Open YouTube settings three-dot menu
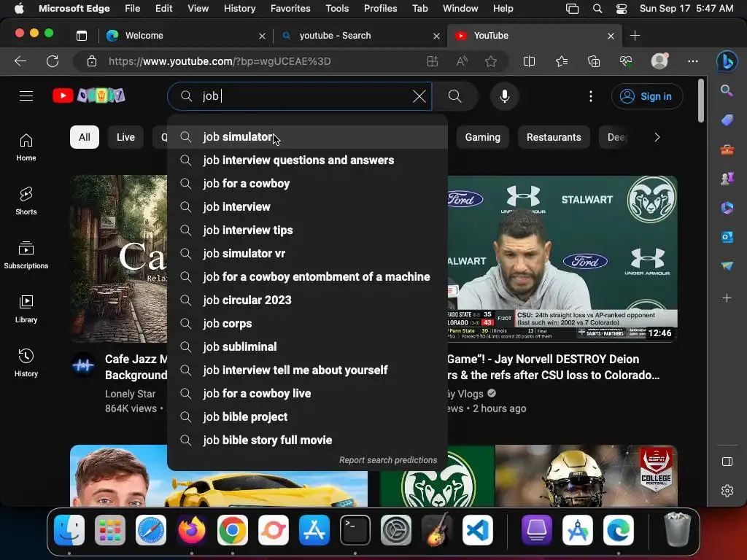Screen dimensions: 747x560 [x=591, y=96]
